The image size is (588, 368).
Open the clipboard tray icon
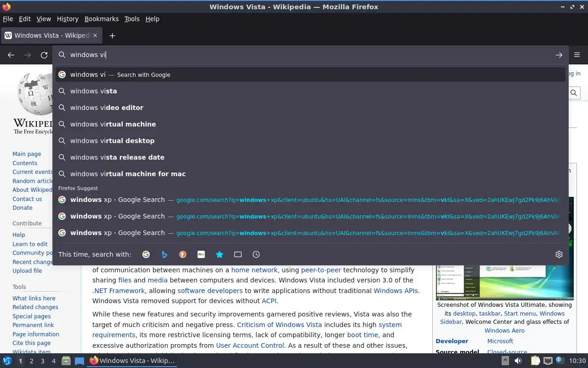coord(535,361)
